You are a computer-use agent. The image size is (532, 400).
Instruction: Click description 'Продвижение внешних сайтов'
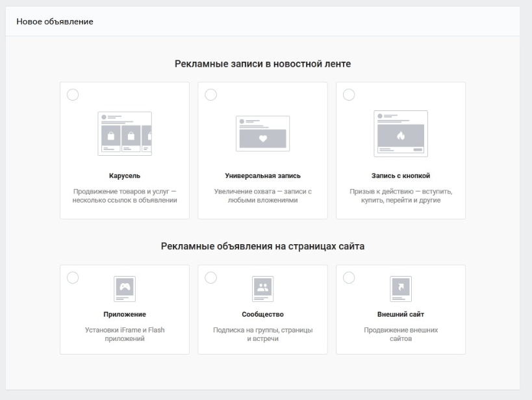pos(401,334)
